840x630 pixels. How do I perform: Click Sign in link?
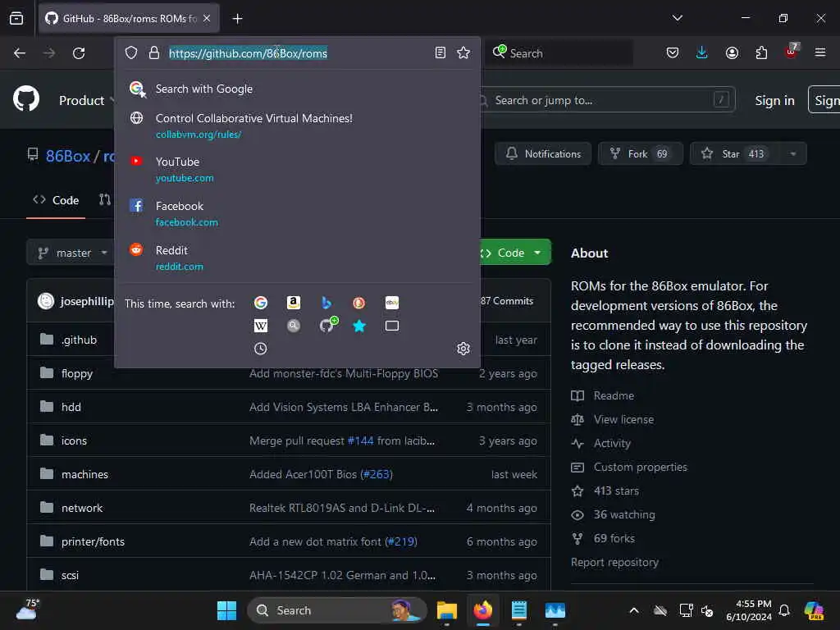pos(774,100)
